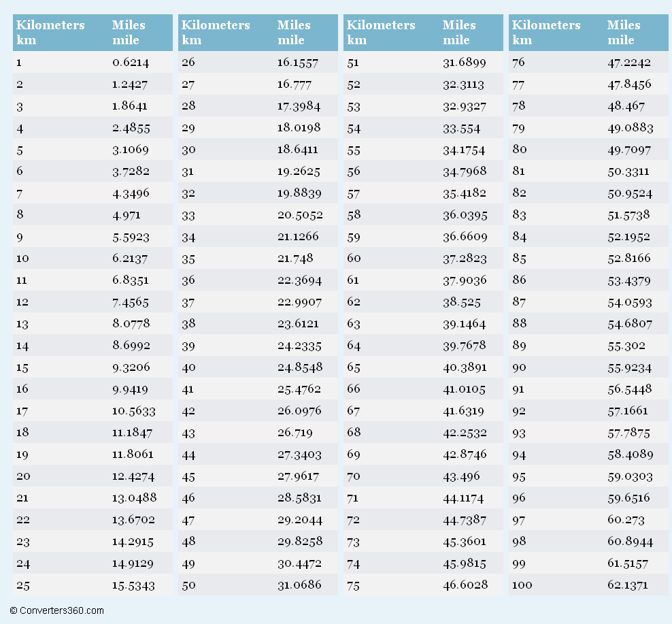Select the 42 kilometers cell
The width and height of the screenshot is (672, 624).
point(188,411)
